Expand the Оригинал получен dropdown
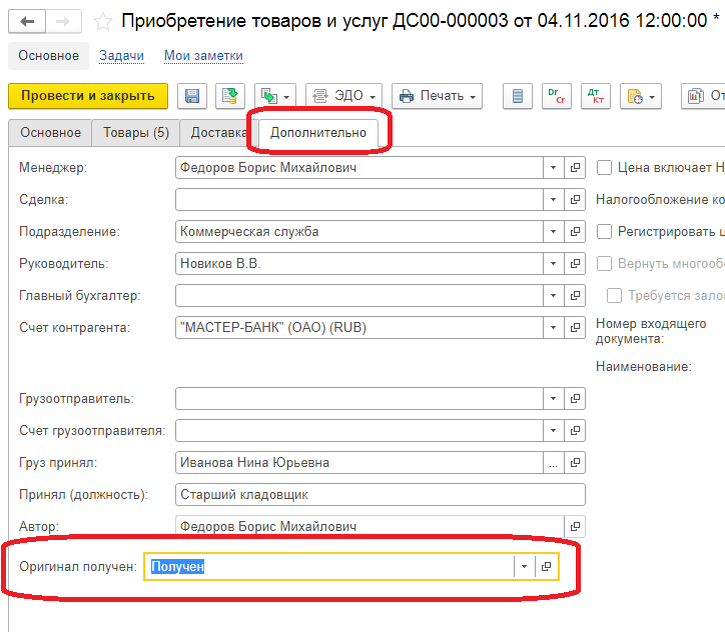This screenshot has width=725, height=632. (x=524, y=566)
